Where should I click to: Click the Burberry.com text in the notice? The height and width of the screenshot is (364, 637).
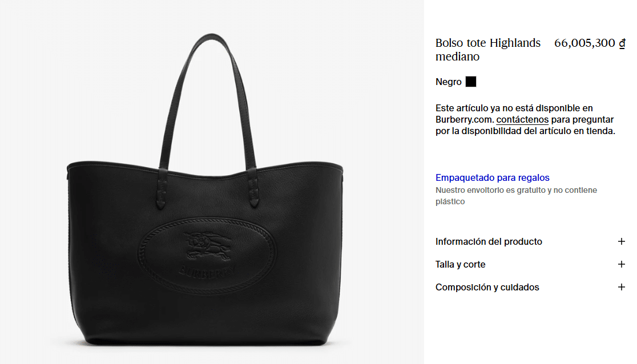(x=465, y=119)
